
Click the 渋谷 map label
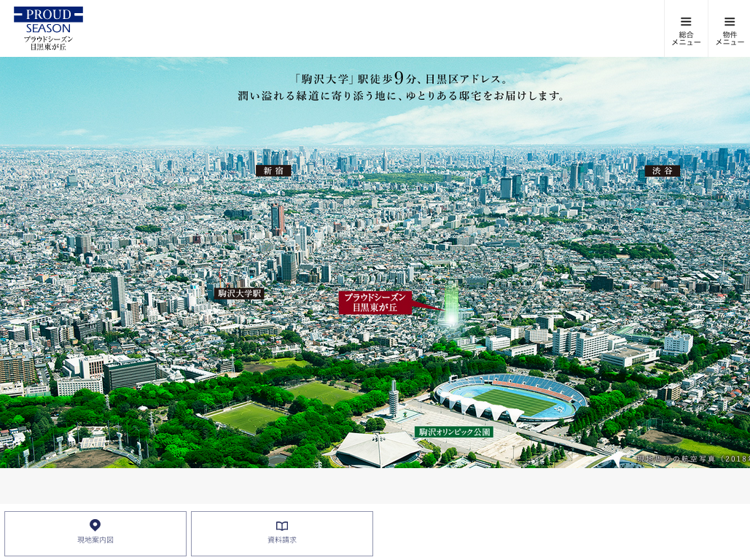pos(662,171)
